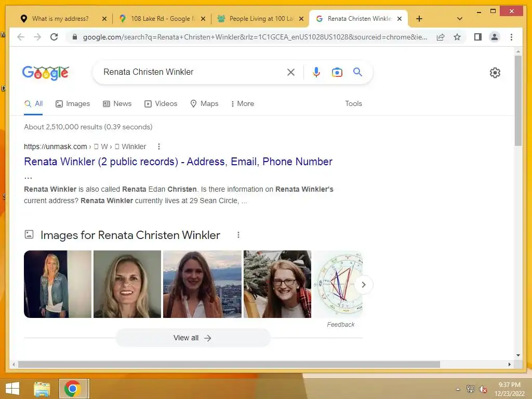Screen dimensions: 532x399
Task: Close the '108 Lake Rd - Google' tab
Action: pyautogui.click(x=203, y=19)
